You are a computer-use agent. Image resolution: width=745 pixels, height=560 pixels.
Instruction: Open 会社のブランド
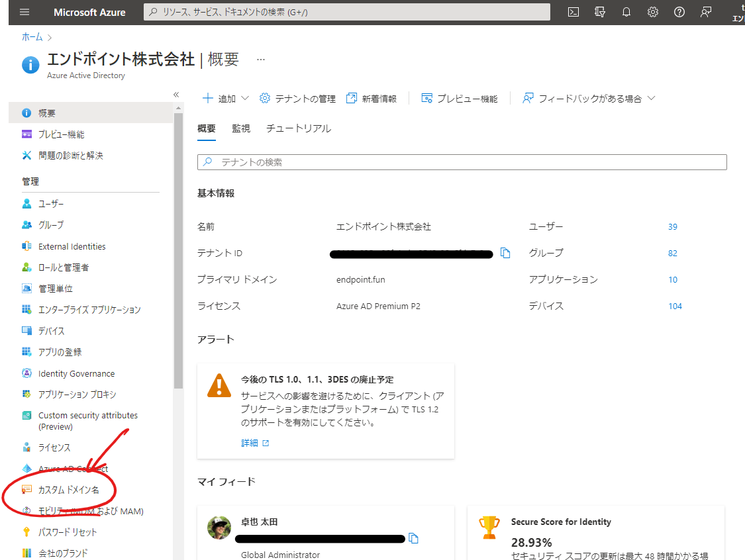coord(63,553)
